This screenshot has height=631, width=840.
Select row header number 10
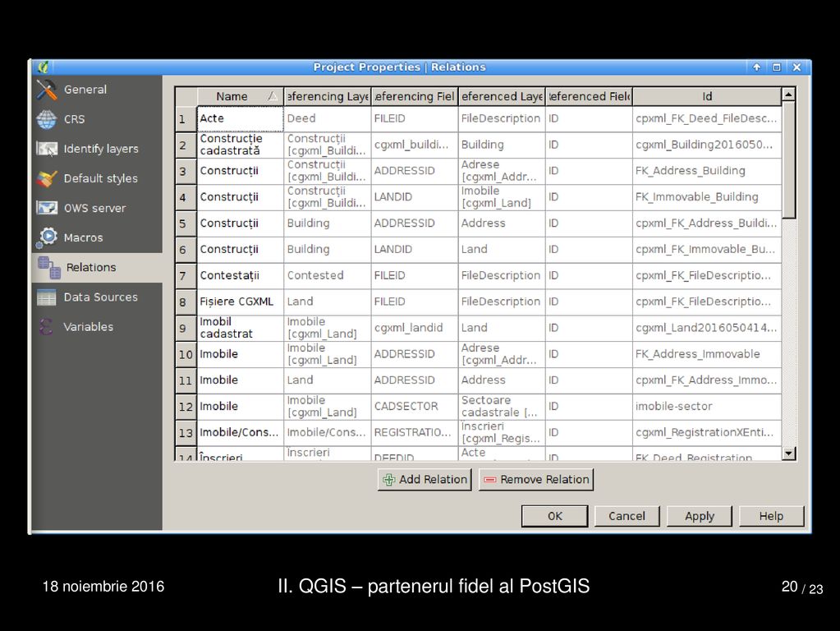pos(186,354)
